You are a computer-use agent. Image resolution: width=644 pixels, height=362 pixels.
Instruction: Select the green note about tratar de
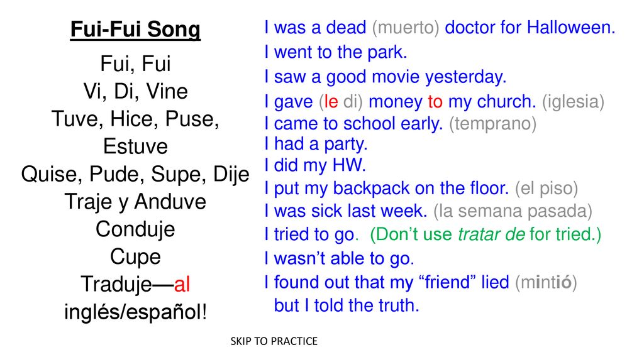point(486,234)
